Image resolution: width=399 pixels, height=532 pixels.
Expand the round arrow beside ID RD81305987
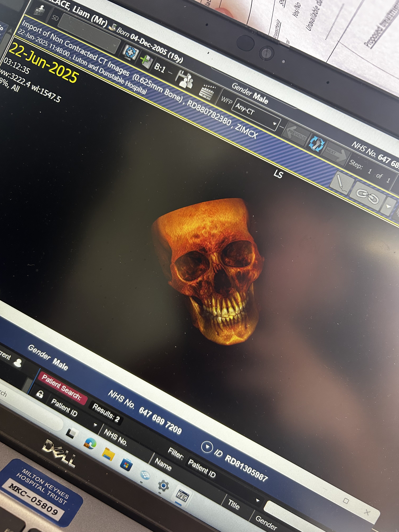point(207,446)
